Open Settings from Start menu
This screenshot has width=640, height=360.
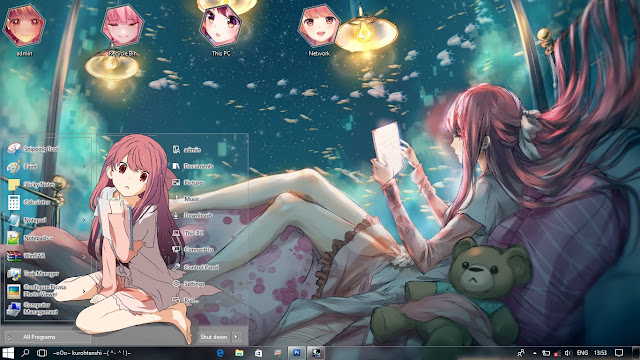tap(188, 283)
